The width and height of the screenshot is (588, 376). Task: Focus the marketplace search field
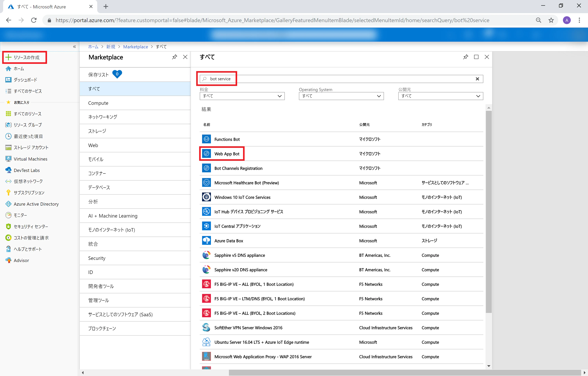tap(341, 79)
